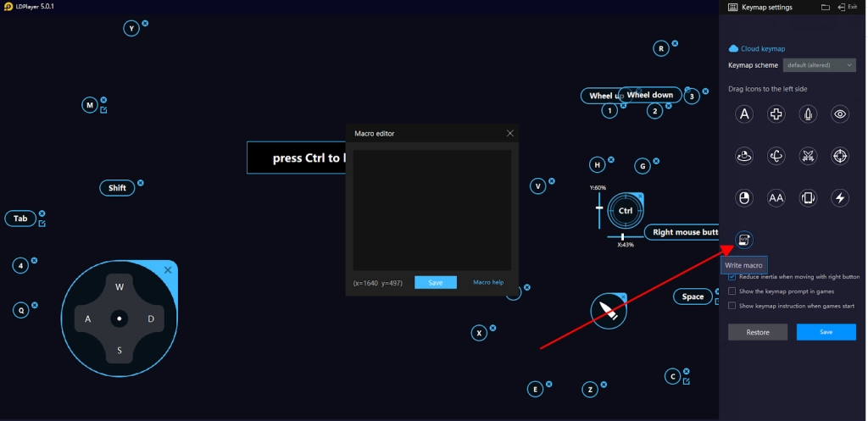Click the Write macro icon
Screen dimensions: 868x421
tap(744, 240)
